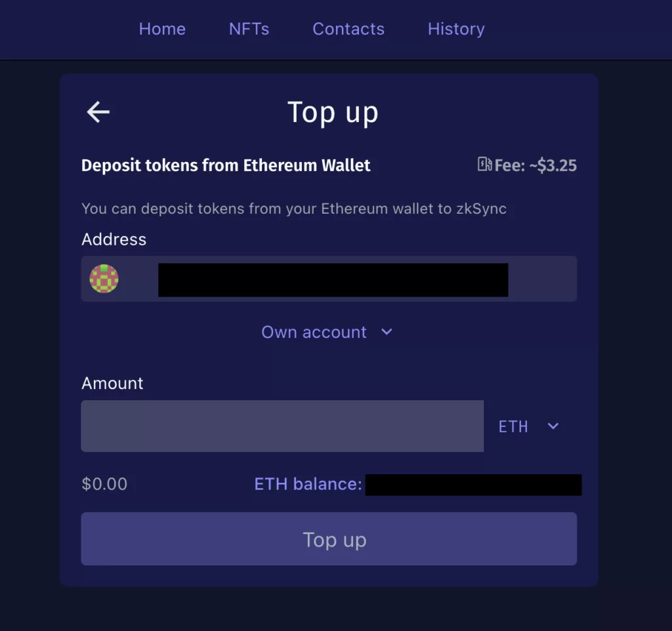Click the Deposit tokens from Ethereum Wallet heading
Image resolution: width=672 pixels, height=631 pixels.
[226, 165]
